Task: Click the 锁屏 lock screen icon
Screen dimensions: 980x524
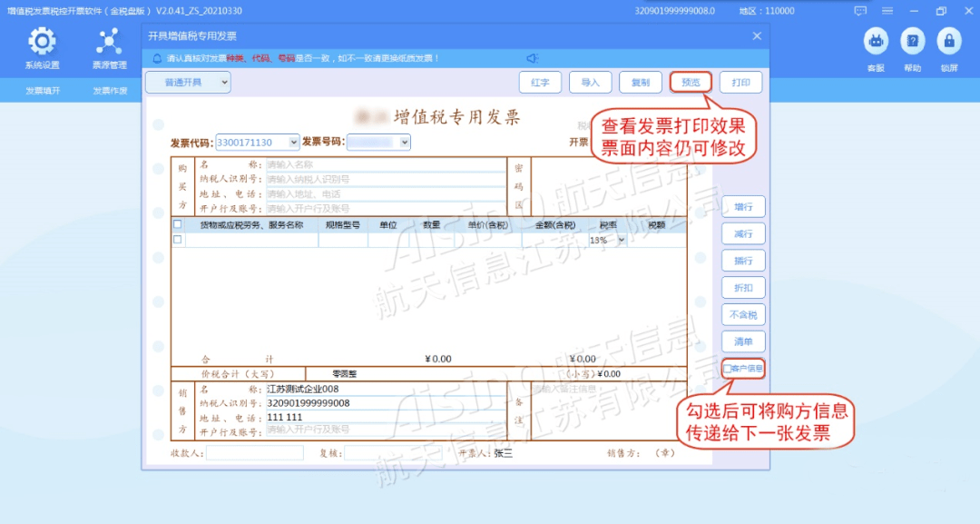Action: tap(949, 42)
